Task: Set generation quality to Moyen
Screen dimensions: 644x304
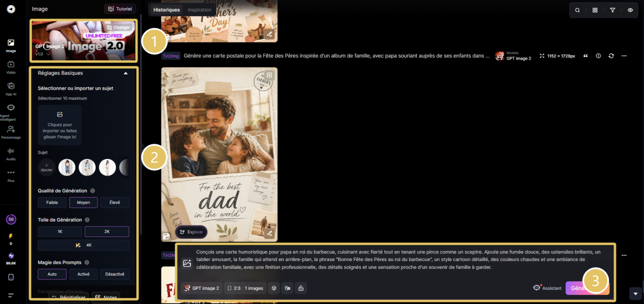Action: click(x=83, y=203)
